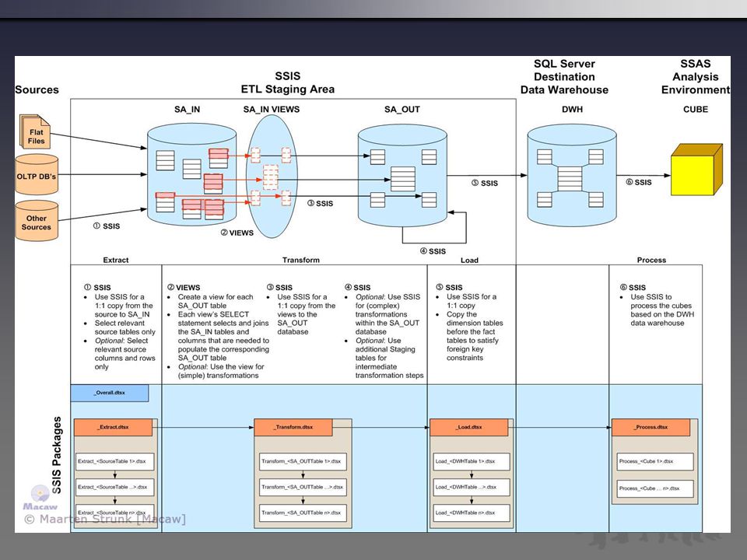747x560 pixels.
Task: Click the Other Sources cylinder icon
Action: click(37, 220)
